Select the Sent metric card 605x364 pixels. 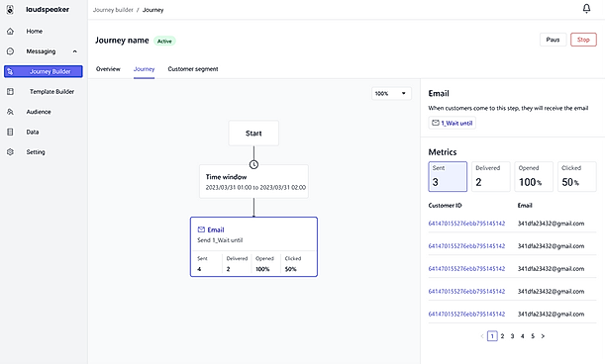click(448, 177)
